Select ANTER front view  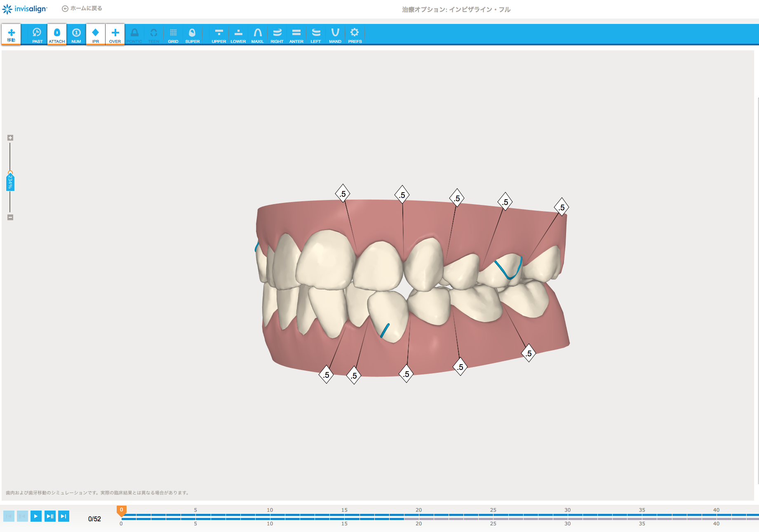tap(296, 34)
